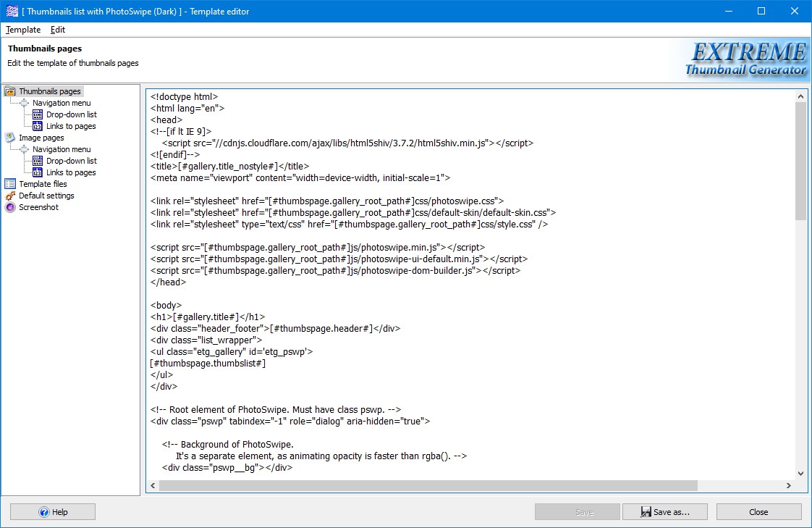Click the purple Screenshot icon
812x528 pixels.
(x=10, y=207)
